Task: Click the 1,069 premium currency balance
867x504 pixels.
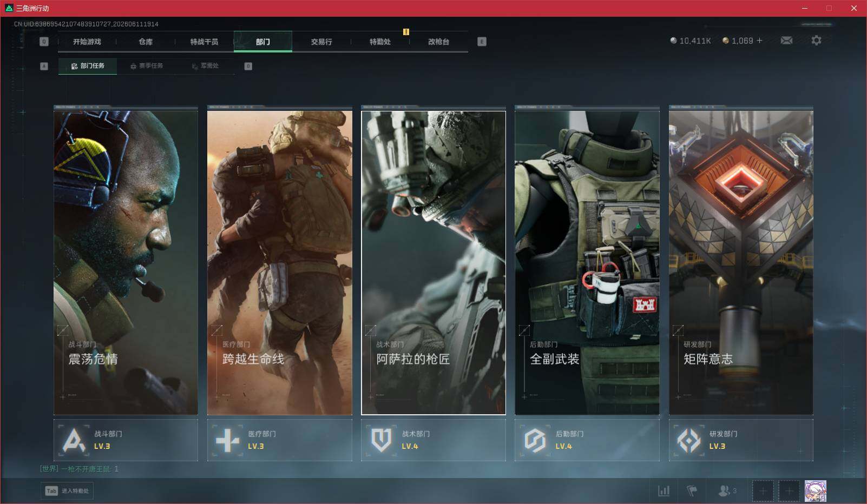Action: 742,41
